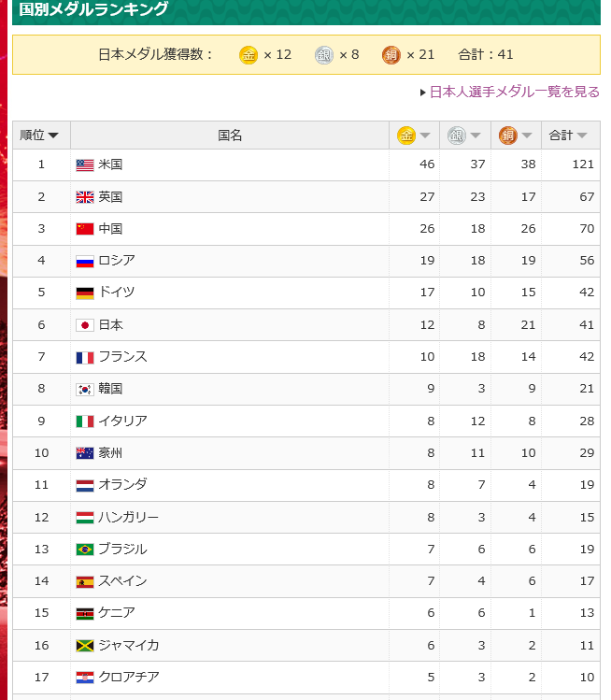611x700 pixels.
Task: Open 日本人選手メダル一覧を見る link
Action: [x=514, y=92]
